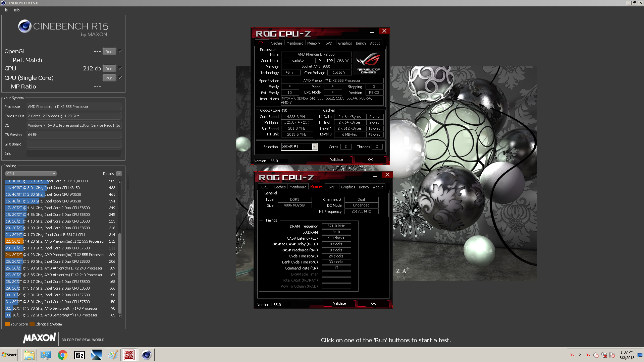Switch to Caches tab in upper CPU-Z

pyautogui.click(x=277, y=43)
